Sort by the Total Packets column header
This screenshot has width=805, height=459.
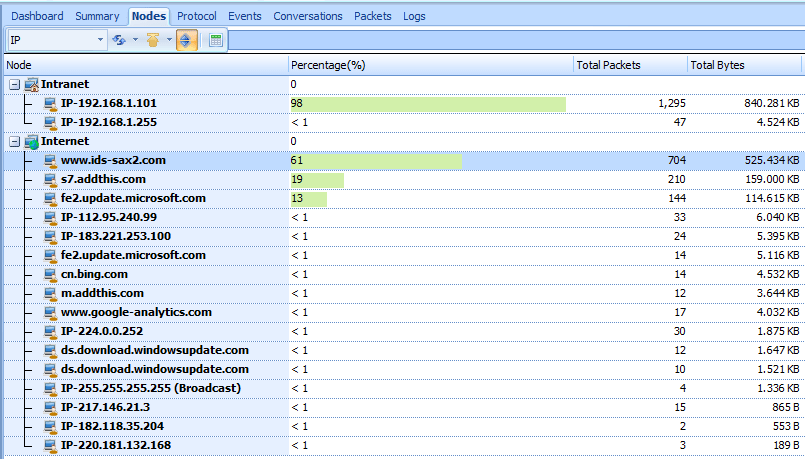[x=630, y=65]
